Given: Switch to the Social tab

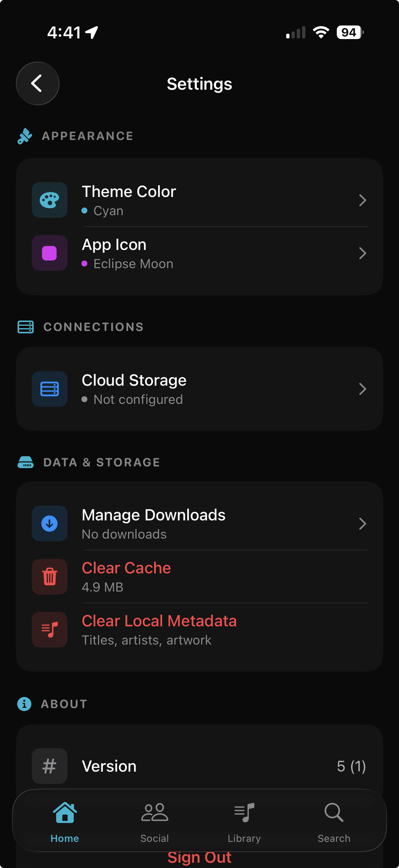Looking at the screenshot, I should pyautogui.click(x=155, y=821).
